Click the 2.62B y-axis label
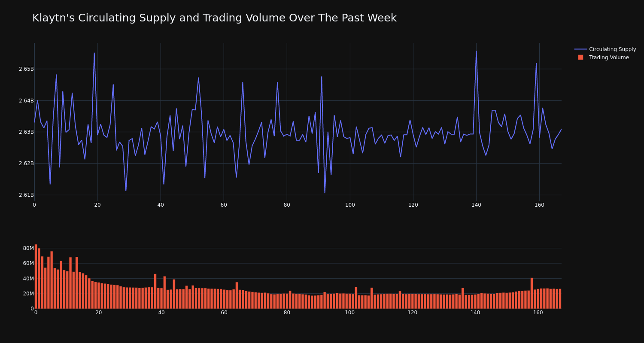This screenshot has width=644, height=343. click(x=26, y=163)
